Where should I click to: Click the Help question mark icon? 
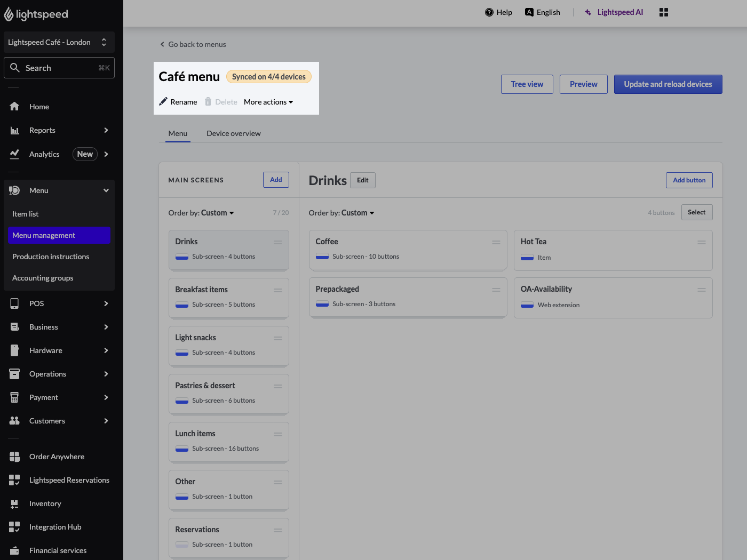pyautogui.click(x=489, y=12)
